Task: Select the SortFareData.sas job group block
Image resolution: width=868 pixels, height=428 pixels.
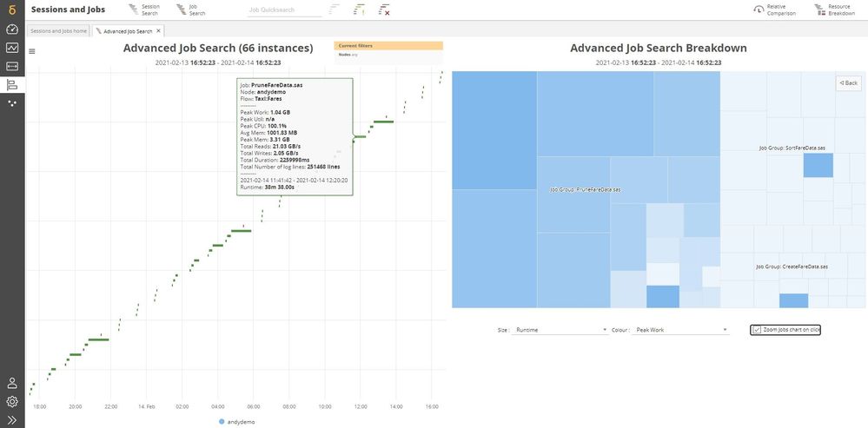Action: (x=791, y=148)
